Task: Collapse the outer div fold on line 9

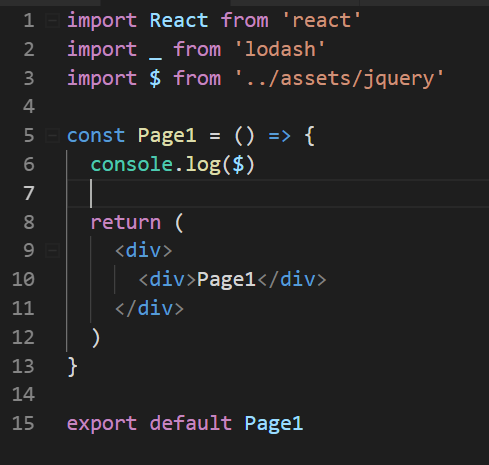Action: point(52,251)
